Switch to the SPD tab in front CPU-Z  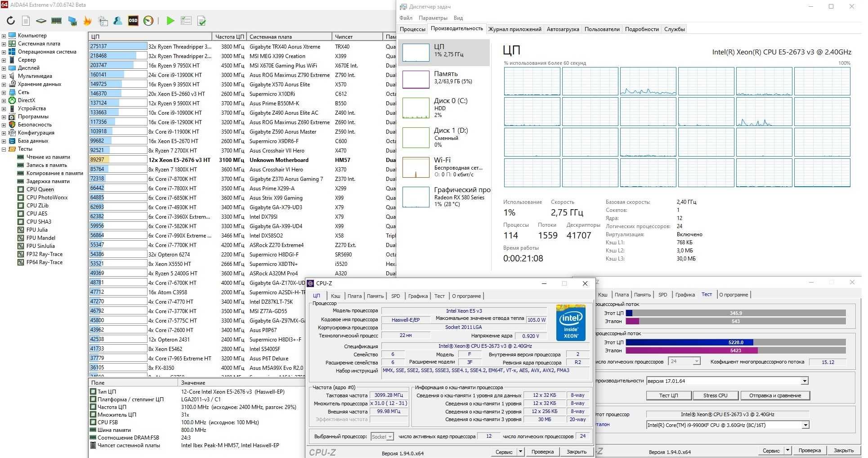coord(395,296)
